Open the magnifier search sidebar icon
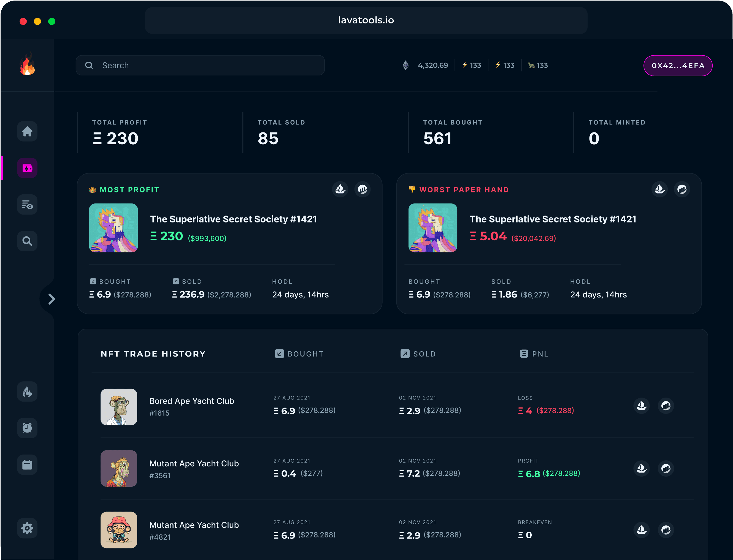This screenshot has width=733, height=560. (27, 241)
